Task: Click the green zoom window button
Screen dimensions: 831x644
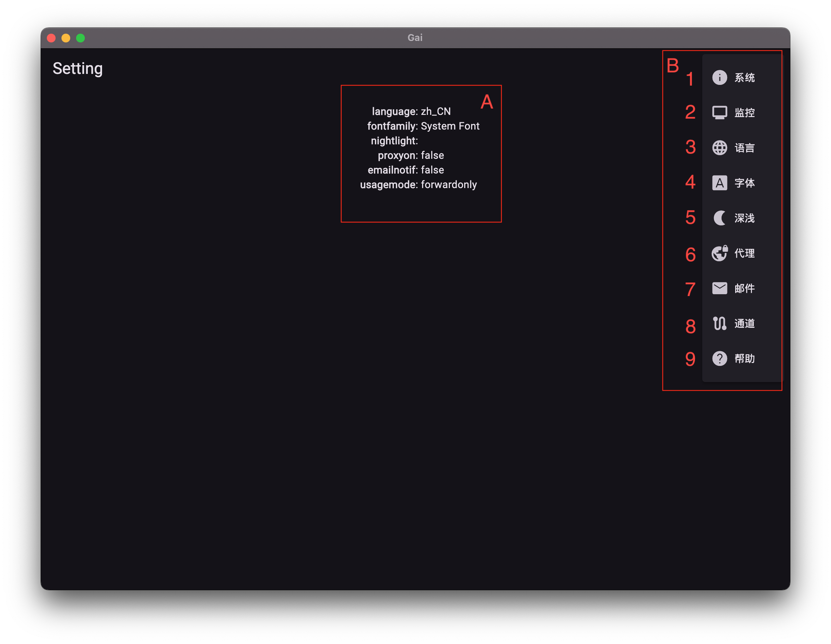Action: [81, 38]
